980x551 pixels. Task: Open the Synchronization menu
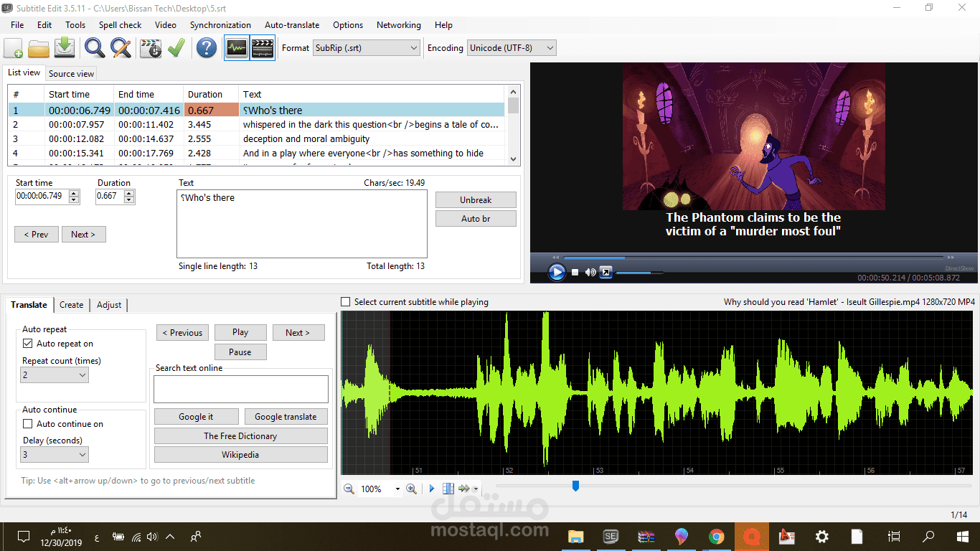220,24
